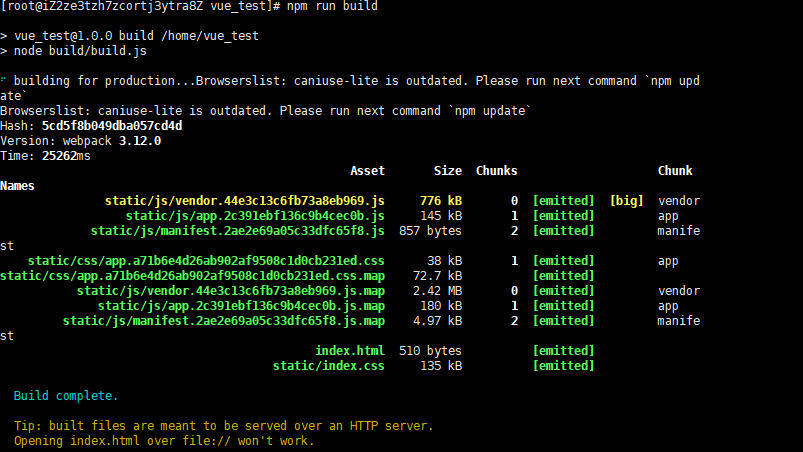This screenshot has height=452, width=803.
Task: Click the 'Opening index.html over file://' line
Action: pyautogui.click(x=164, y=441)
